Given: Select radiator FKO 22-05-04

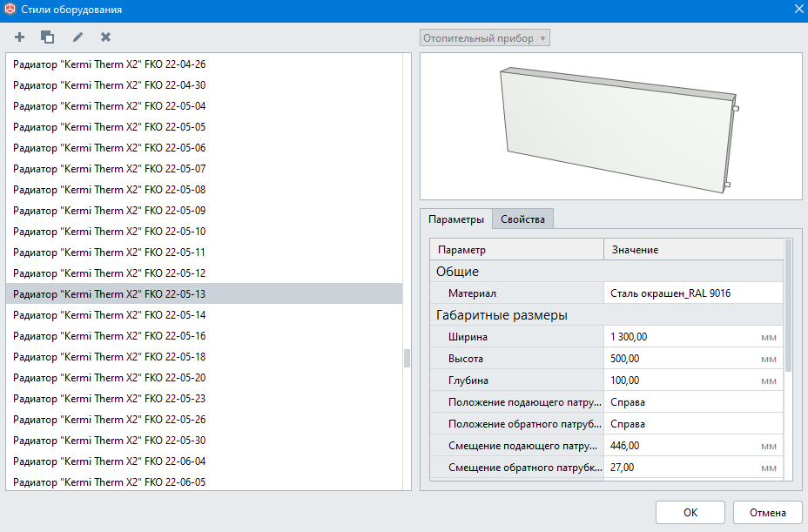Looking at the screenshot, I should click(204, 105).
